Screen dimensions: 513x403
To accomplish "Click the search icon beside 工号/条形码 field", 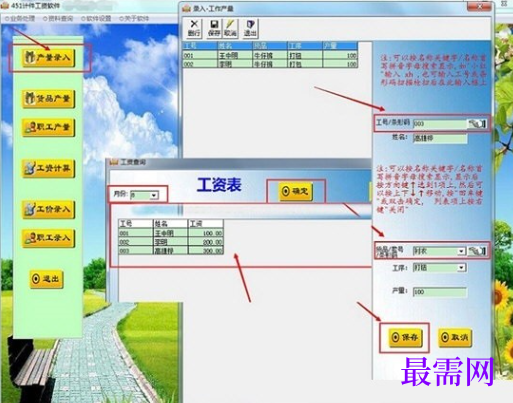I will (x=477, y=124).
